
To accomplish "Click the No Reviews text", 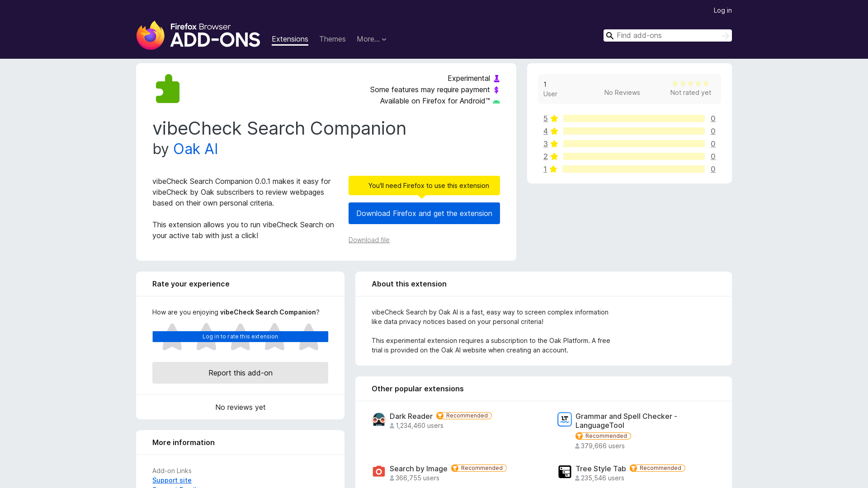I will pos(622,93).
